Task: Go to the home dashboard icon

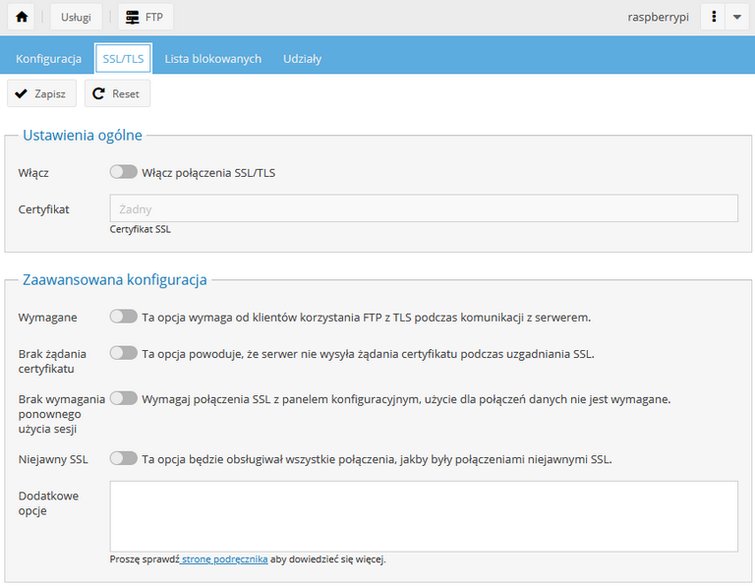Action: 21,17
